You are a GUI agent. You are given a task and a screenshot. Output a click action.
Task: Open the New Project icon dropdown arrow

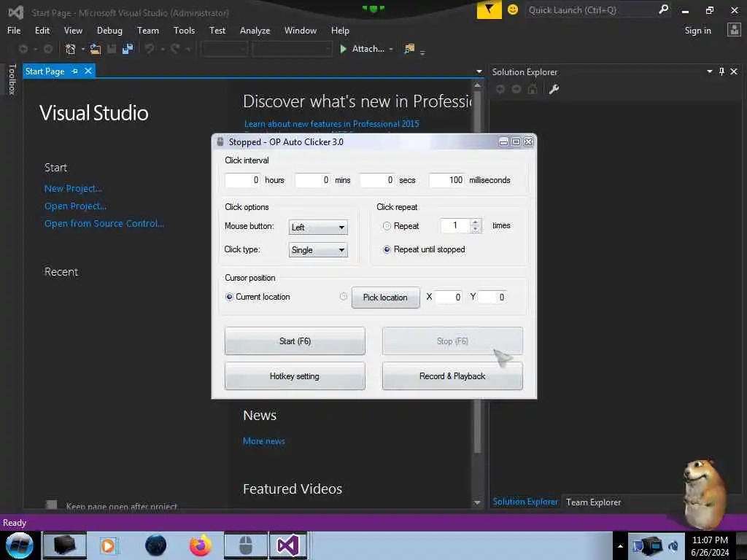pyautogui.click(x=83, y=49)
